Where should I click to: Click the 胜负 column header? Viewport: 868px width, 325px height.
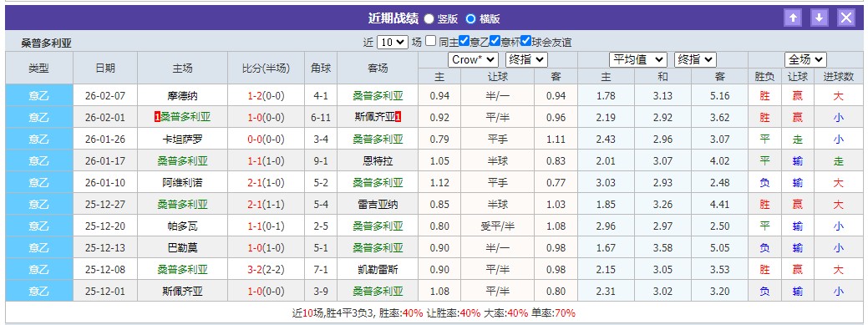click(764, 76)
